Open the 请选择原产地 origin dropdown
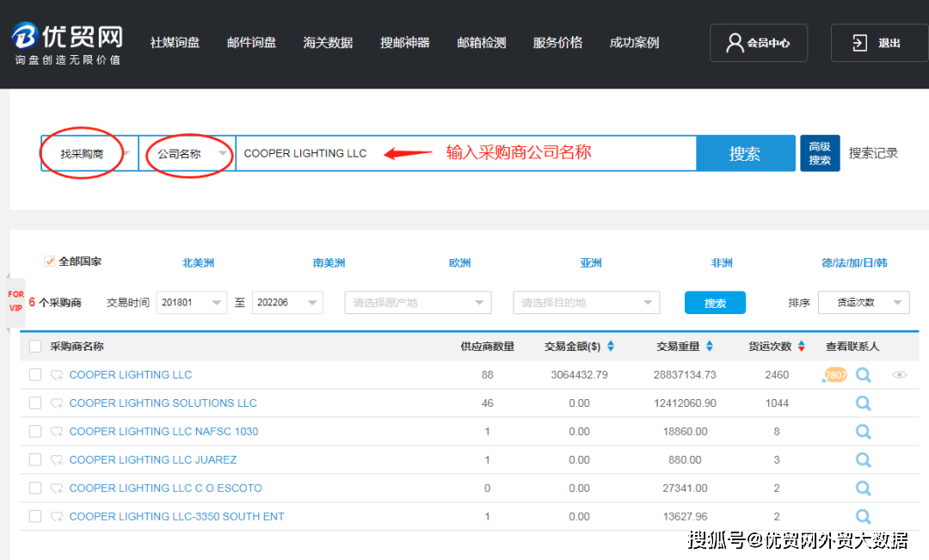929x560 pixels. 417,302
